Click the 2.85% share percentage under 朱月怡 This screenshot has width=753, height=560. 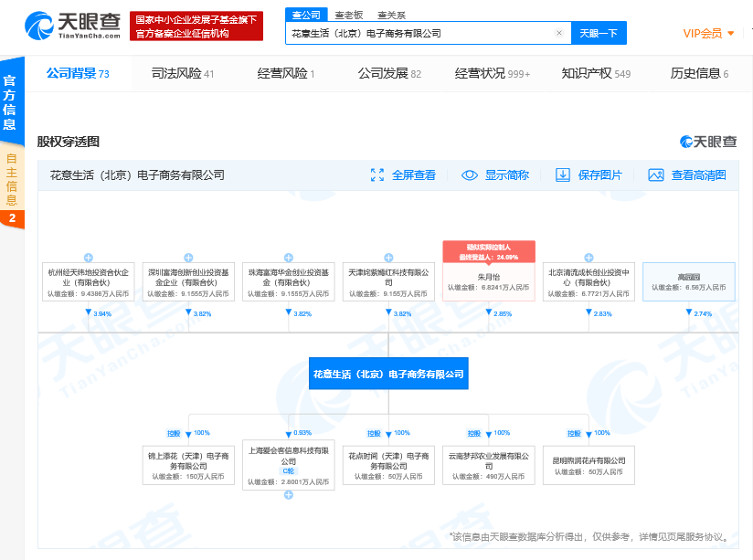pos(503,313)
